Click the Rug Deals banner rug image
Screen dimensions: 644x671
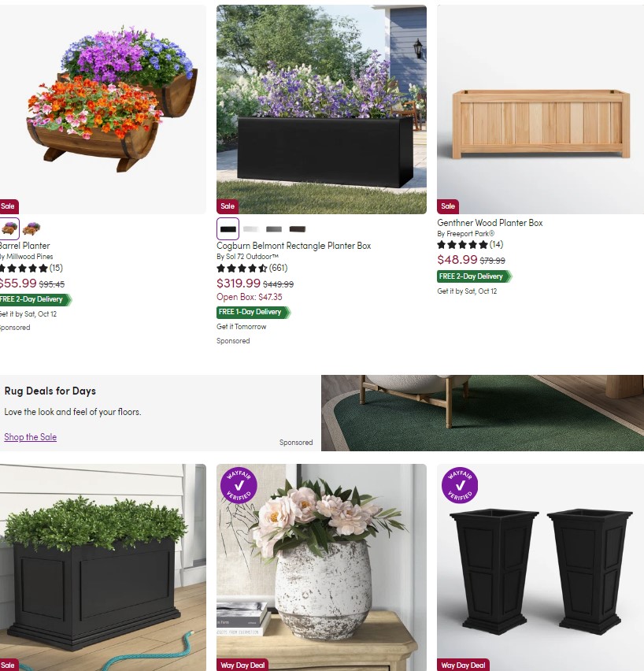pos(483,413)
